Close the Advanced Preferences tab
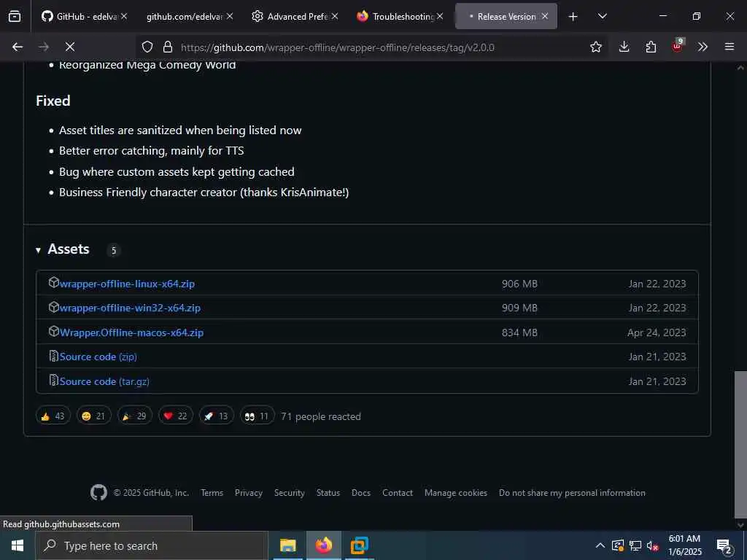Image resolution: width=747 pixels, height=560 pixels. point(335,16)
